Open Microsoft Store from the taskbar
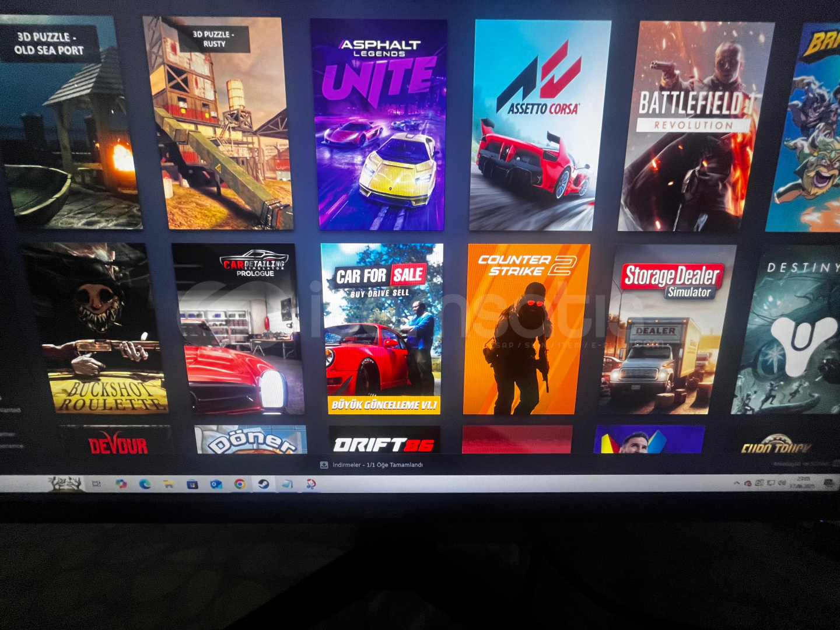 192,484
